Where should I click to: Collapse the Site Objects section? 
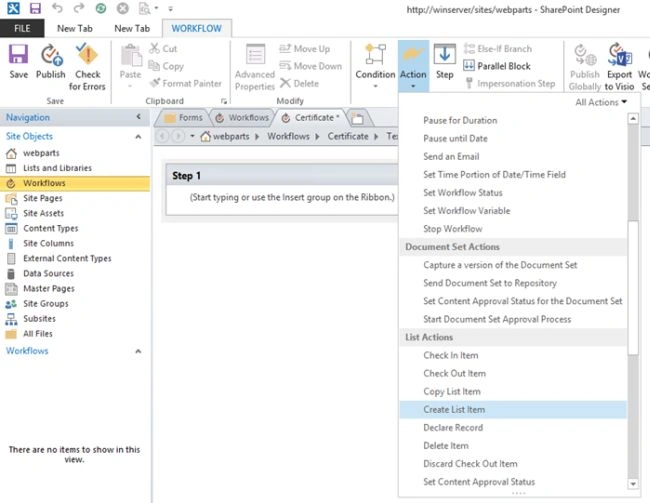(138, 136)
